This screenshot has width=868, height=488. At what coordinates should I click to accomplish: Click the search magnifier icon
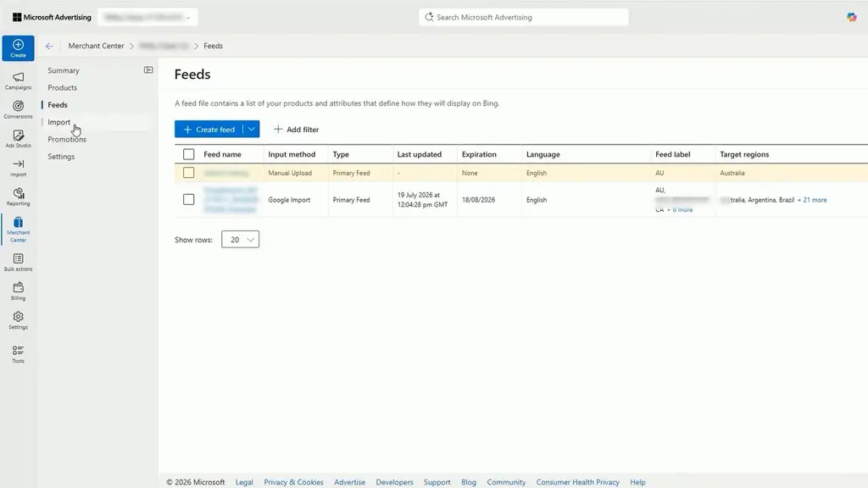[429, 17]
